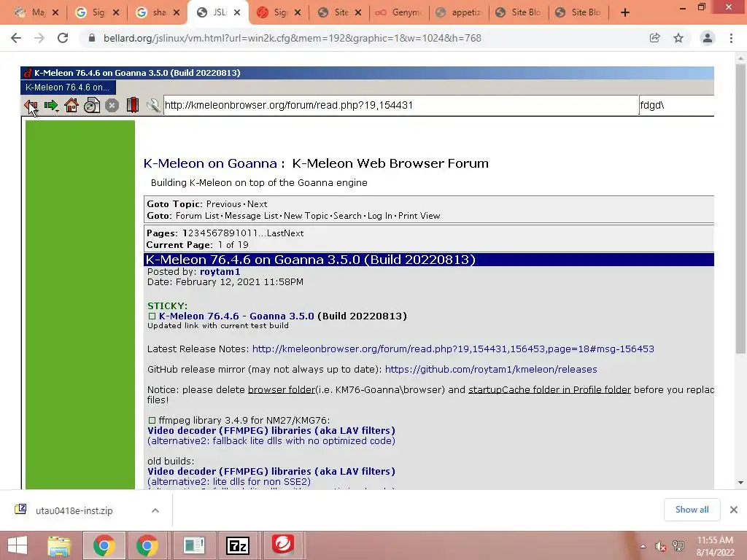
Task: Open the second Chrome taskbar icon
Action: [147, 545]
